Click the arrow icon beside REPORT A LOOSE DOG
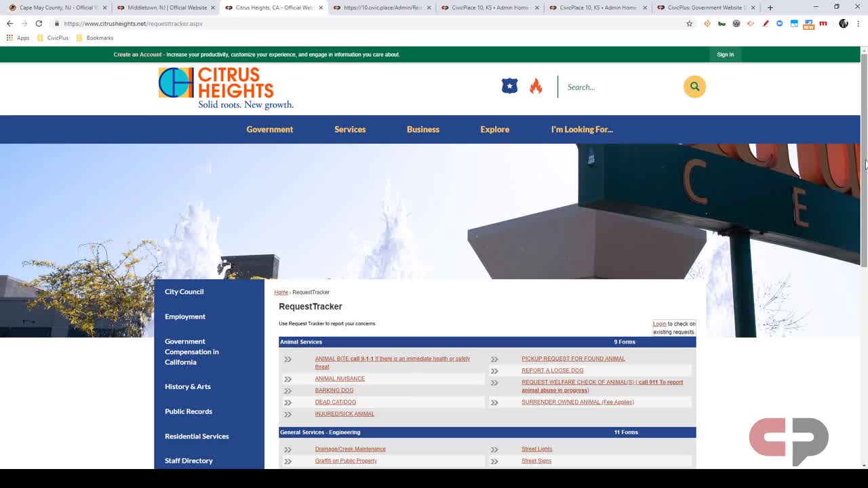The width and height of the screenshot is (868, 488). 494,371
